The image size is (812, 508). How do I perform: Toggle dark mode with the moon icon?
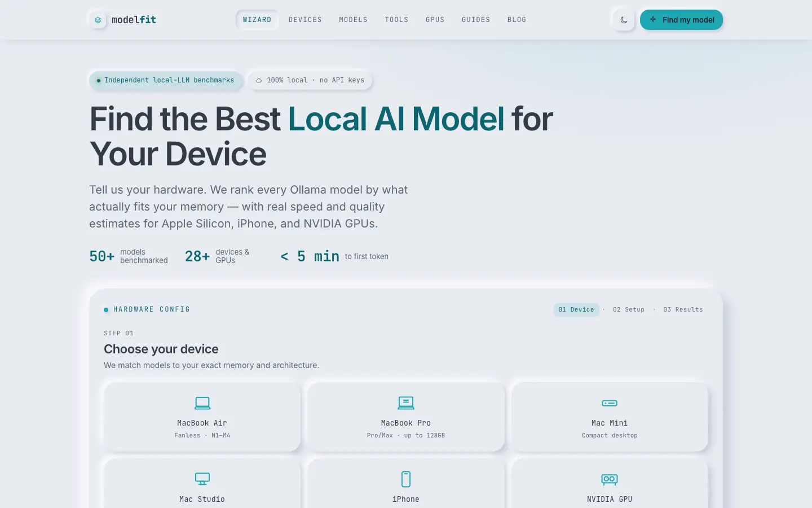(x=624, y=20)
